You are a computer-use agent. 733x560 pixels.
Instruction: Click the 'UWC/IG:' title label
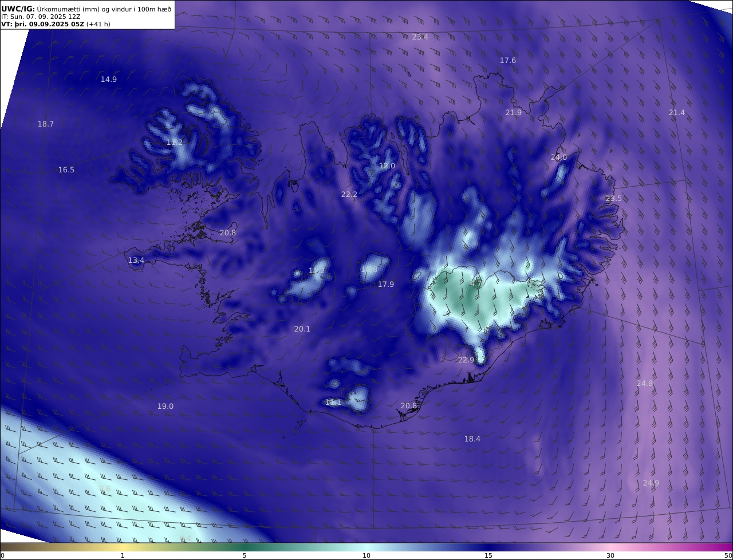point(18,9)
